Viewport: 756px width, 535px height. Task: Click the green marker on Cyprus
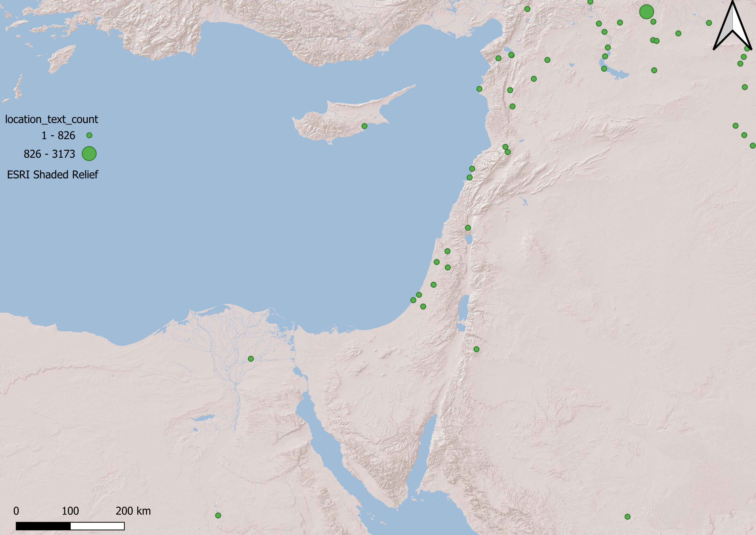click(x=364, y=126)
